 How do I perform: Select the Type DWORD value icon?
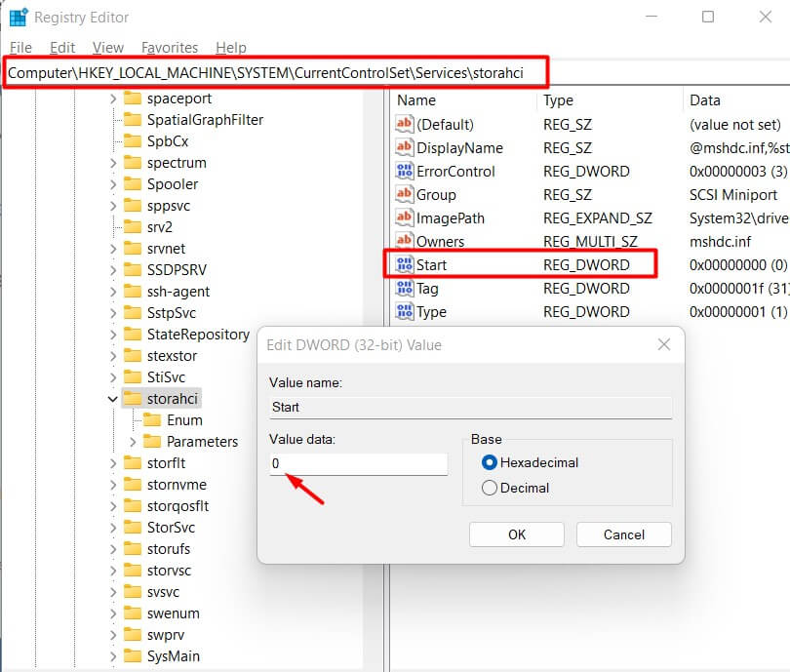tap(404, 312)
